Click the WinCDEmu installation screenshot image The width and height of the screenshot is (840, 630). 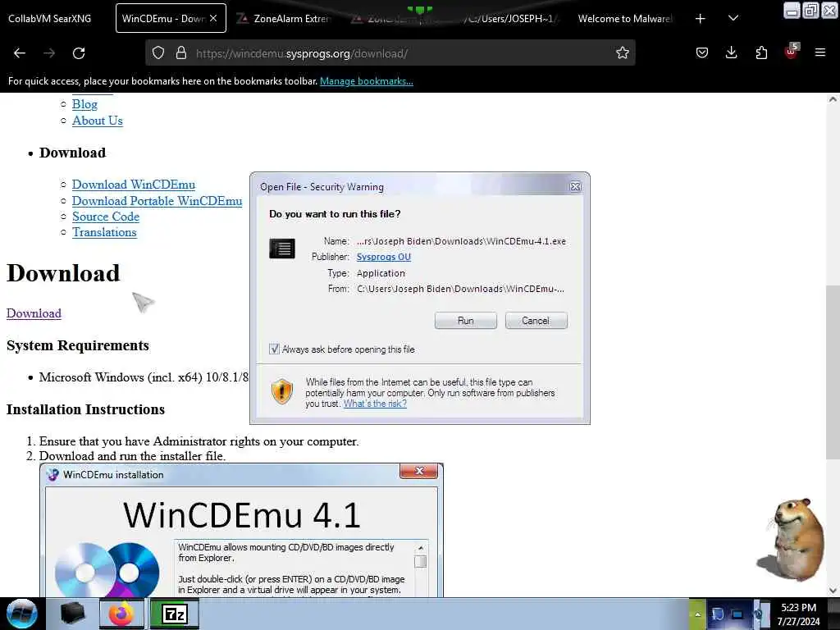242,531
